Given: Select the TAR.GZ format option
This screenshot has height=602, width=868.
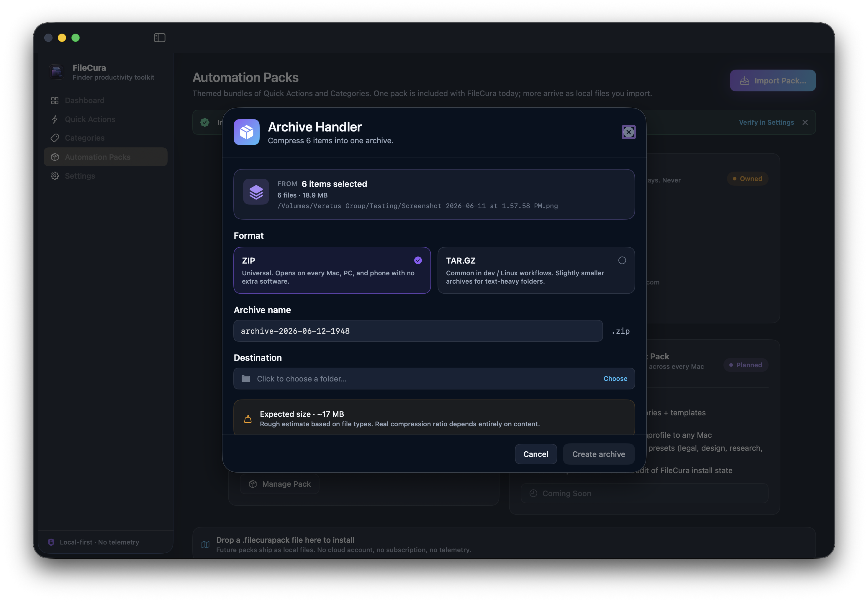Looking at the screenshot, I should pyautogui.click(x=536, y=270).
